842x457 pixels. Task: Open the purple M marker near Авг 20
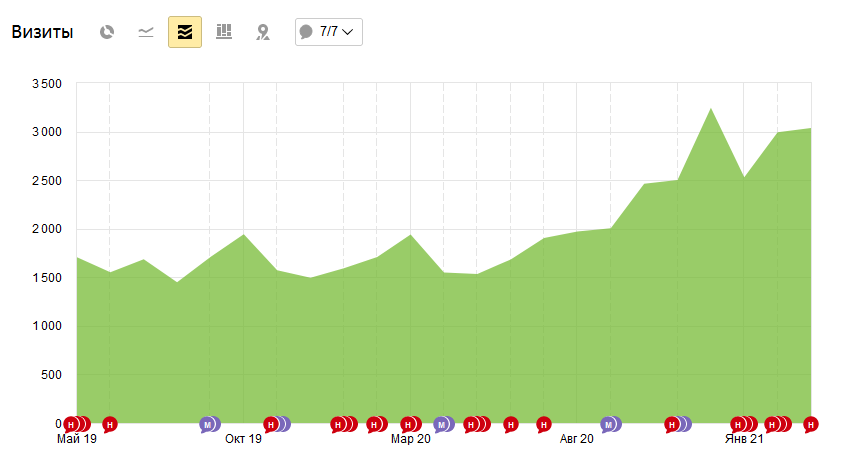(x=607, y=424)
